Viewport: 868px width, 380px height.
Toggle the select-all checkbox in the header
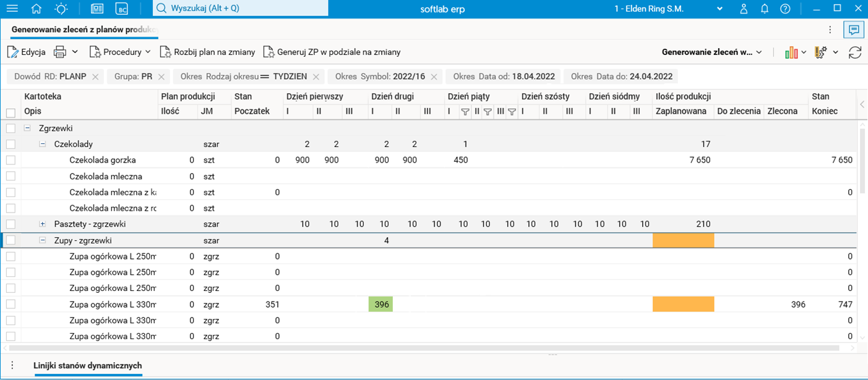11,112
